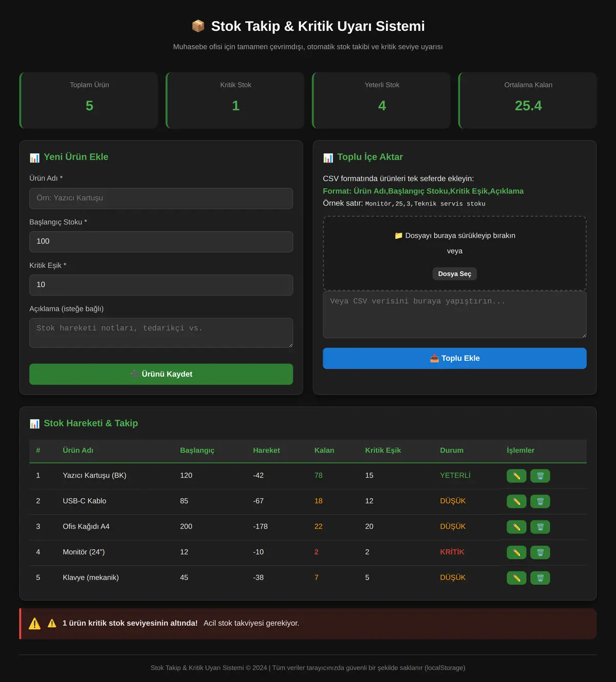
Task: Click the Toplu Ekle button
Action: (455, 358)
